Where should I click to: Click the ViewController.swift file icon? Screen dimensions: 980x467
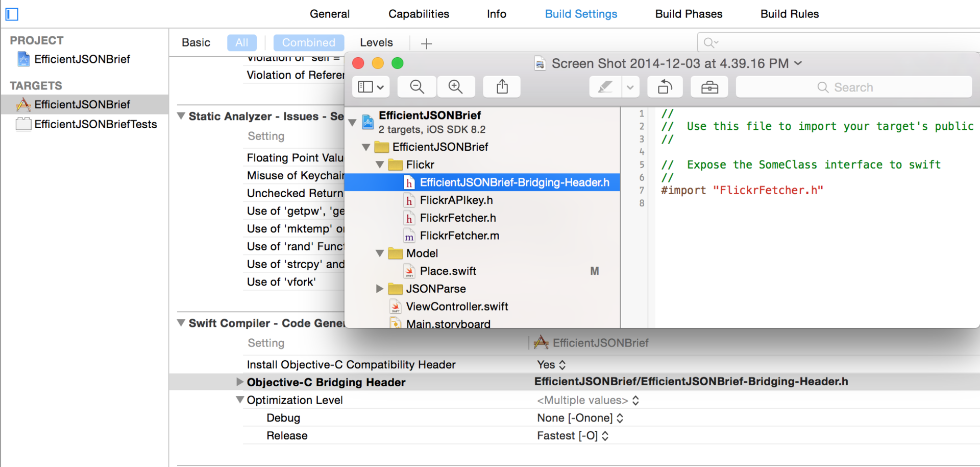click(x=395, y=307)
